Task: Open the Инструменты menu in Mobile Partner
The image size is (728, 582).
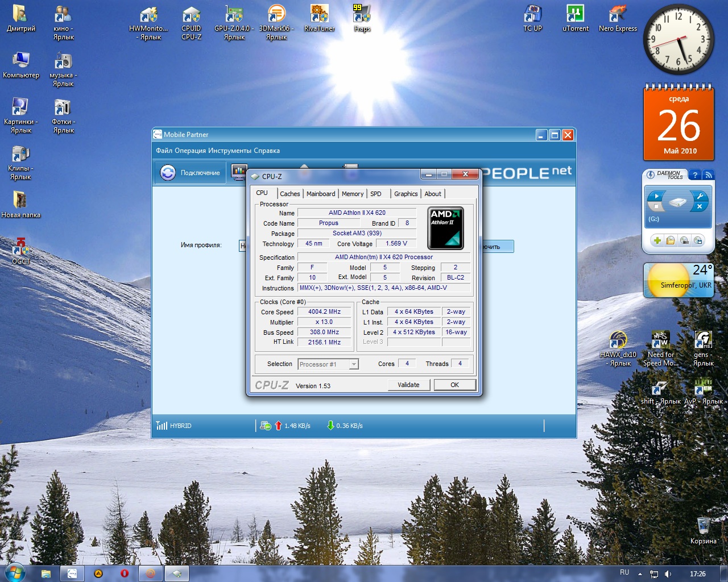Action: (x=230, y=151)
